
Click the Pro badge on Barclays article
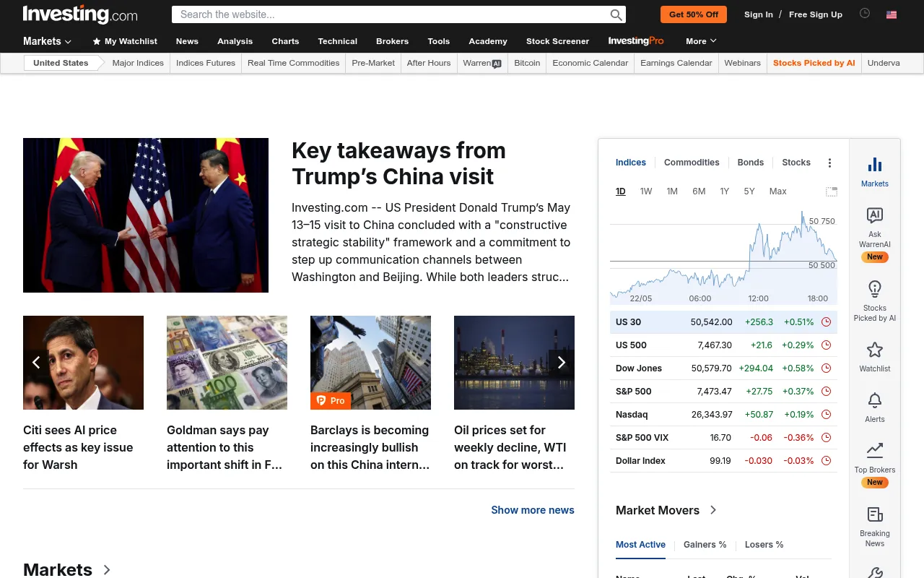tap(331, 400)
